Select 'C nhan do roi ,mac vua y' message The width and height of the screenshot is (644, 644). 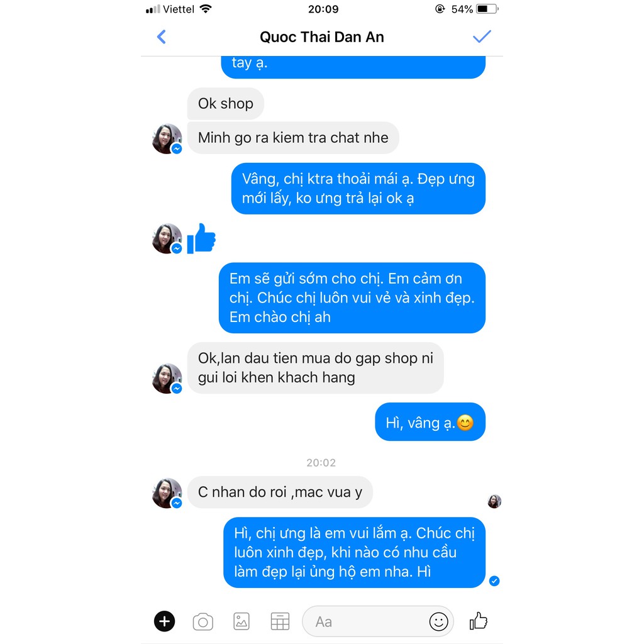[x=280, y=492]
